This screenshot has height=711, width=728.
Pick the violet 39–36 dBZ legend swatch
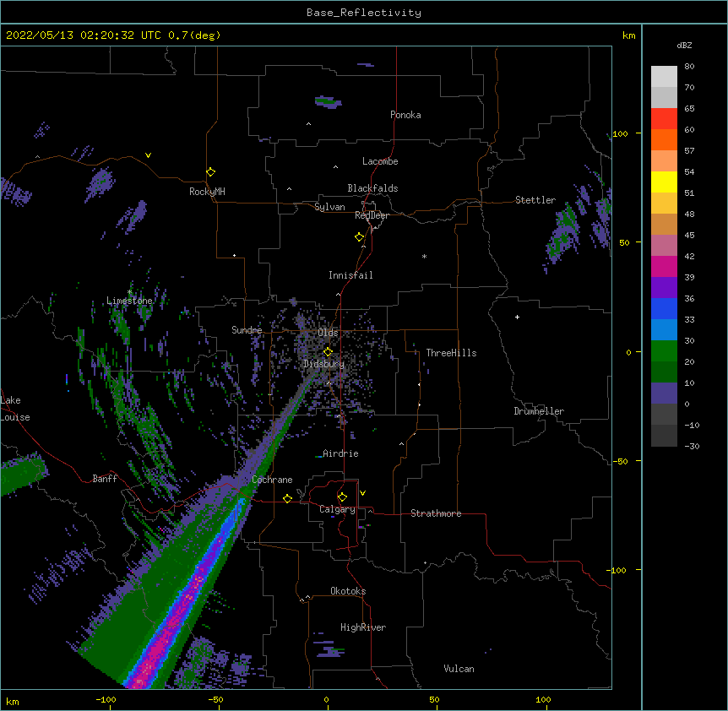tap(664, 288)
